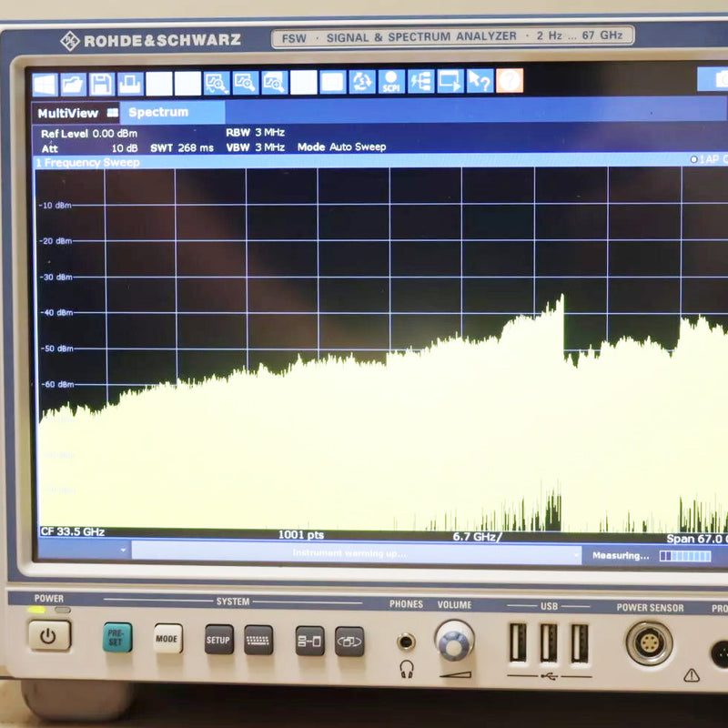Push the POWER button

[50, 635]
